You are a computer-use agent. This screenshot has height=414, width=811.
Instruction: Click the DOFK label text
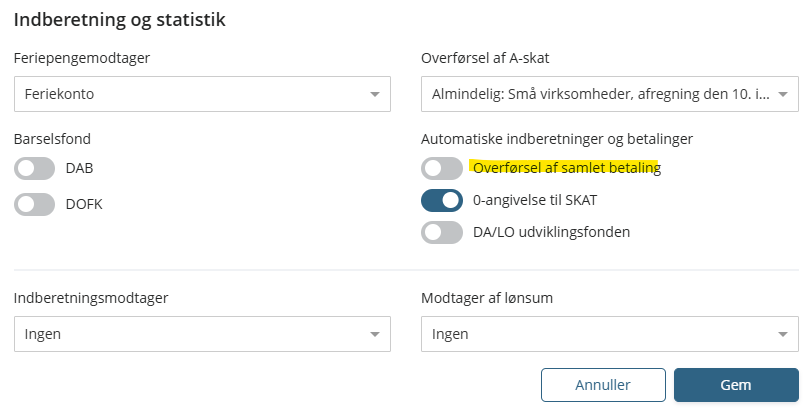83,204
